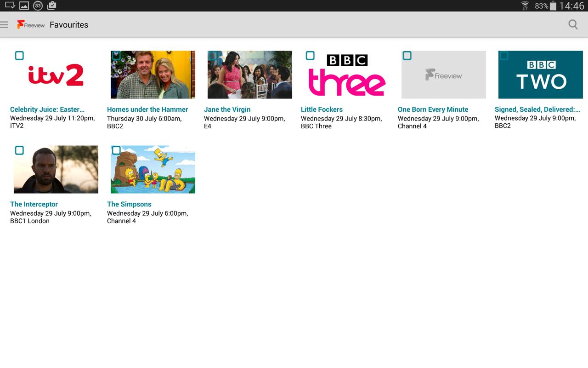Tick the Little Fockers checkbox

click(x=310, y=56)
